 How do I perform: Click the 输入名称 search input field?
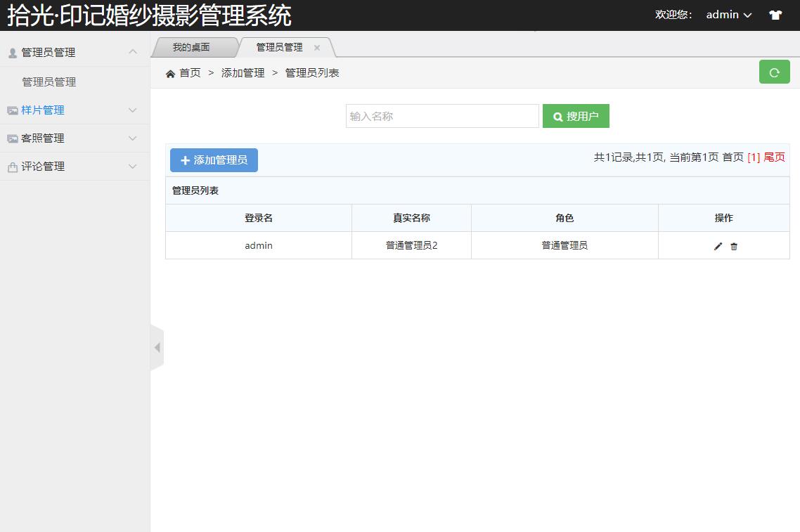(x=442, y=116)
